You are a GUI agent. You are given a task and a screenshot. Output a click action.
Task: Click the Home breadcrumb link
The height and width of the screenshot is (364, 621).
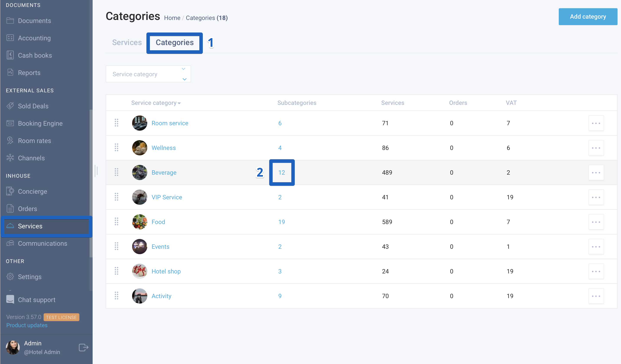pos(172,18)
